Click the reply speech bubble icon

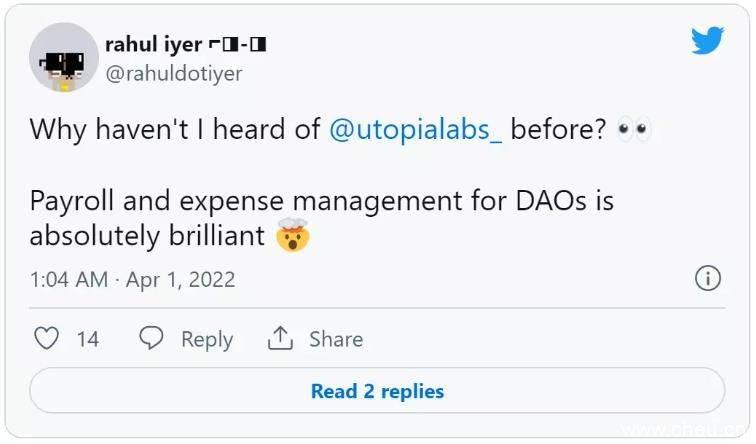pos(151,339)
